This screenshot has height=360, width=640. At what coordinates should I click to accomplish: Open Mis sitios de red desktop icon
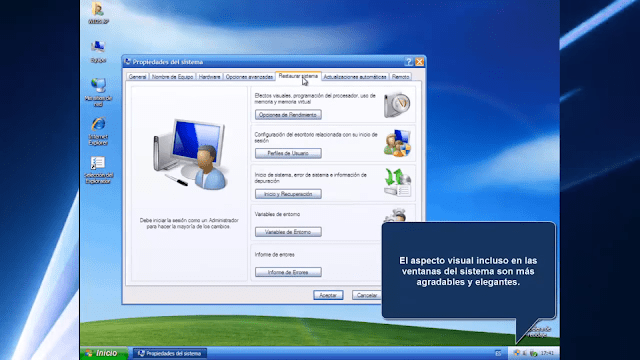(x=98, y=92)
